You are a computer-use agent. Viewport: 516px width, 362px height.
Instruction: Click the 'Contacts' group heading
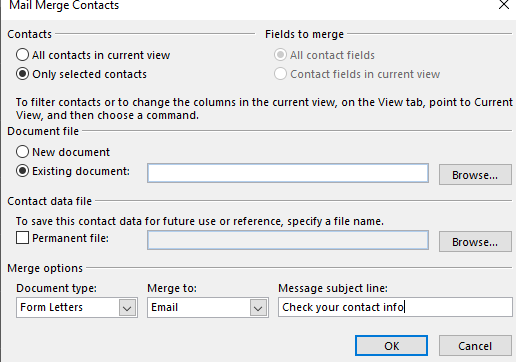[29, 34]
